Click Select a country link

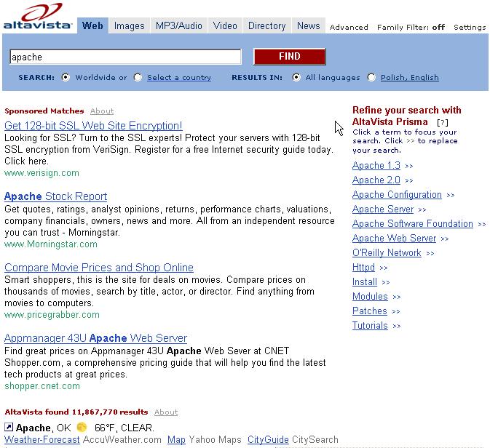(179, 77)
